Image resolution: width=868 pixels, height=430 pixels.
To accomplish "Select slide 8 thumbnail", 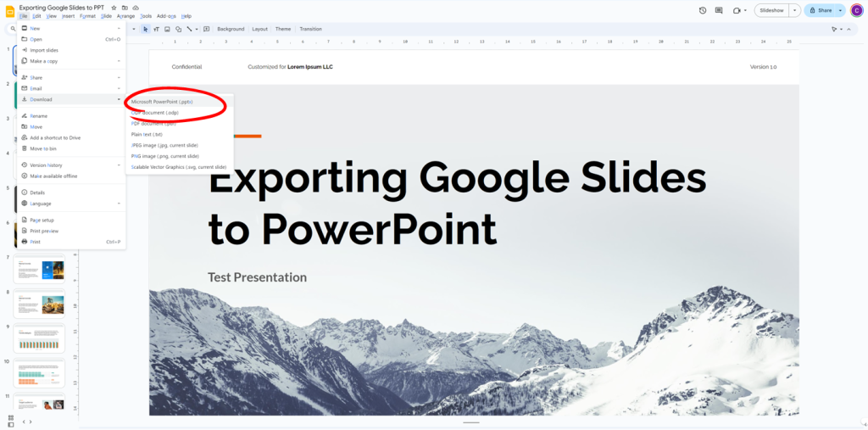I will point(39,303).
